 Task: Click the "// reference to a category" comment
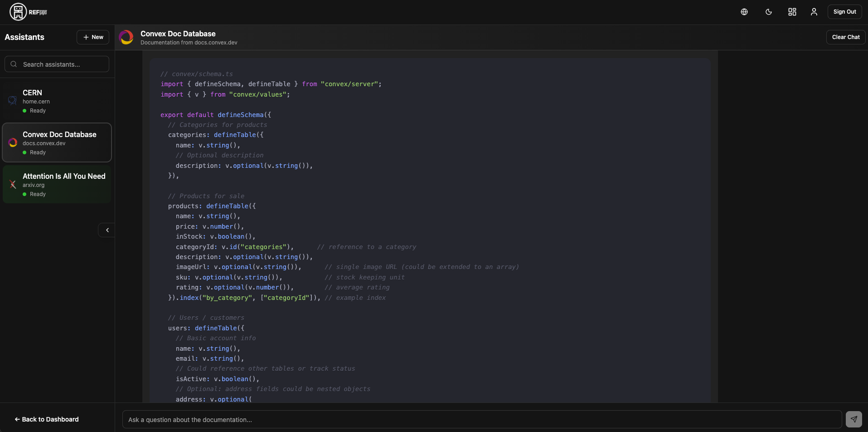pyautogui.click(x=367, y=247)
